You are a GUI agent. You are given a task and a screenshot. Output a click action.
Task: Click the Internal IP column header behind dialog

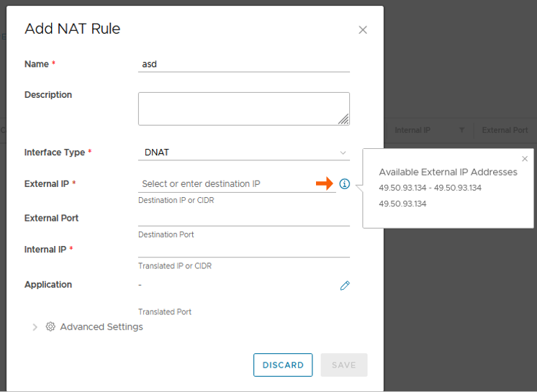412,130
